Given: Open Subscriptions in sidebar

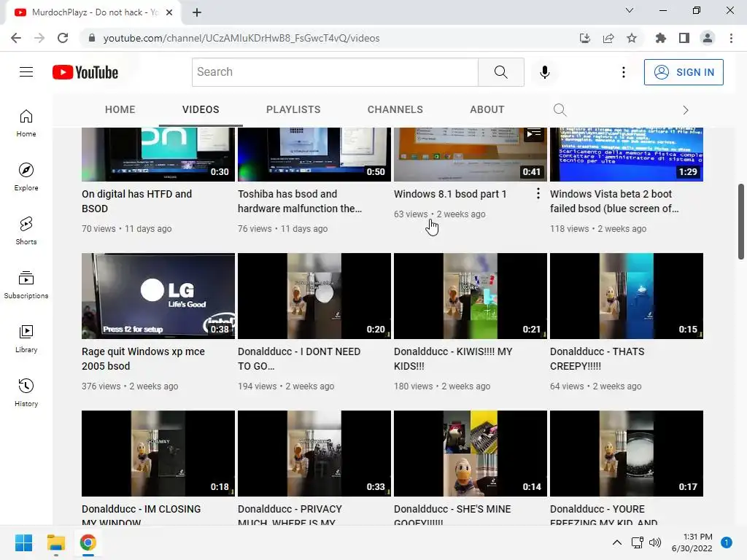Looking at the screenshot, I should point(26,285).
